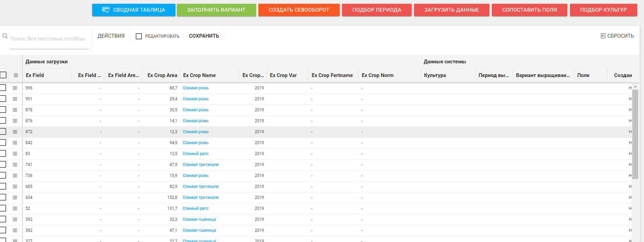Click the table icon on Сводная таблица button
This screenshot has width=644, height=242.
[106, 10]
